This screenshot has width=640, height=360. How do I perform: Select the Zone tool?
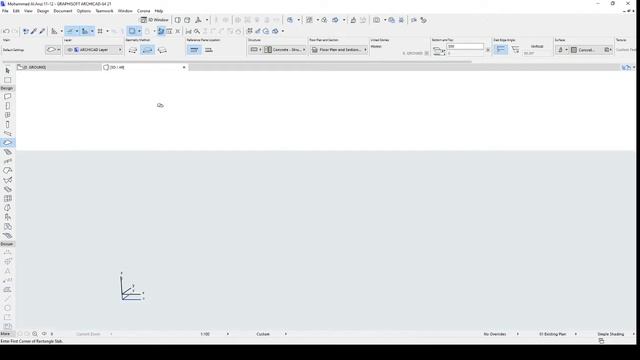click(x=7, y=227)
